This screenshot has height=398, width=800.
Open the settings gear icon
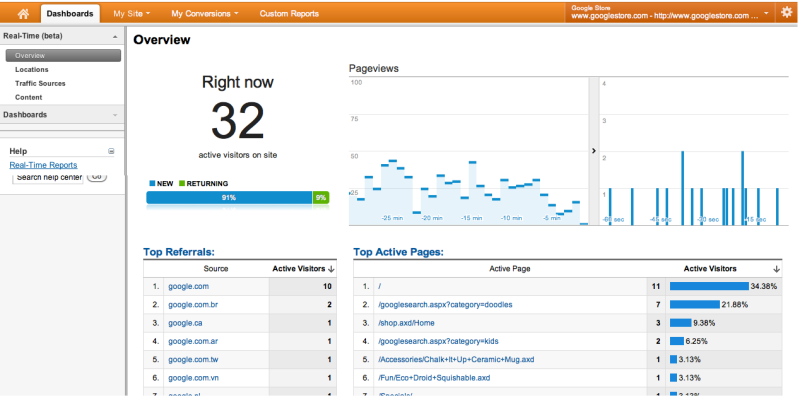(x=787, y=13)
